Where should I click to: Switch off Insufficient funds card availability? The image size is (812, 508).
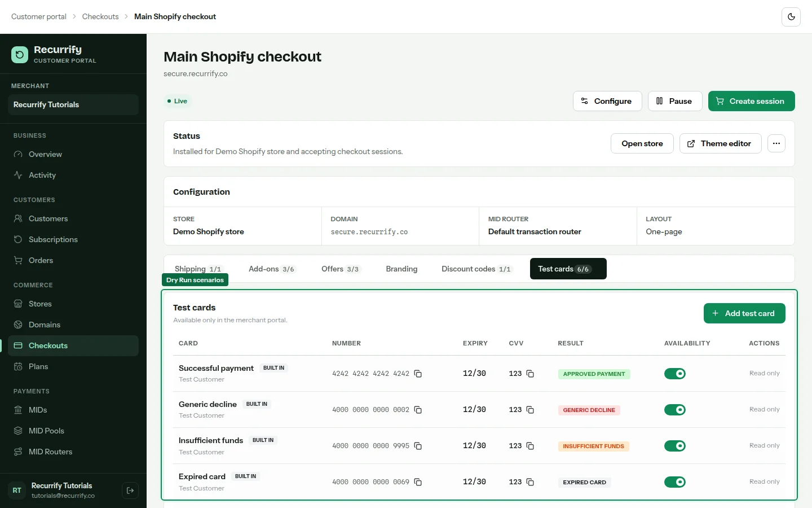[x=674, y=446]
